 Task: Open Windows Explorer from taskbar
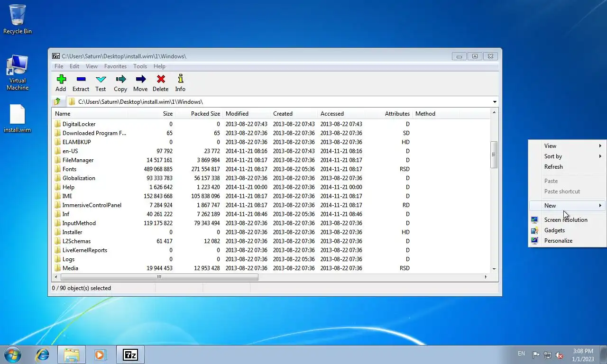[x=72, y=355]
